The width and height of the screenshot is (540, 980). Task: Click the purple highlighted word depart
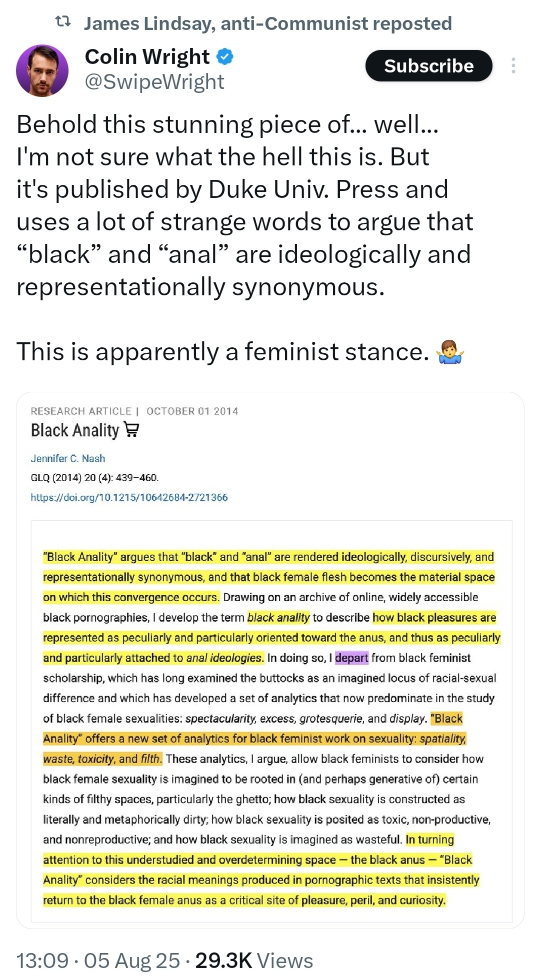click(351, 658)
